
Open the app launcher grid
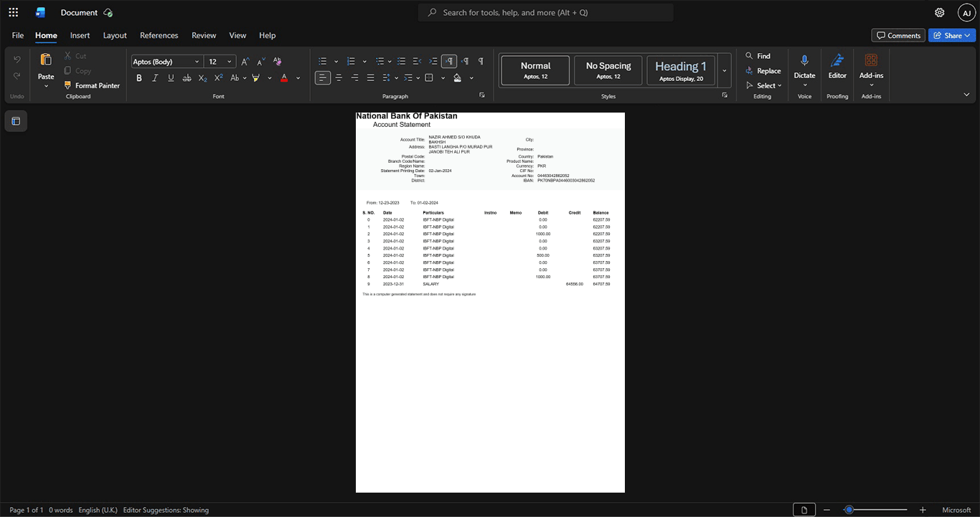[x=13, y=12]
